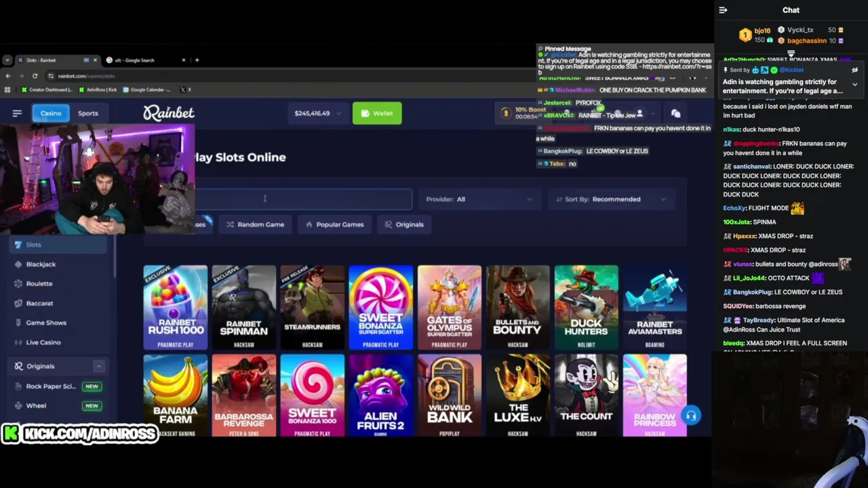
Task: Collapse the Originals sidebar section
Action: 98,366
